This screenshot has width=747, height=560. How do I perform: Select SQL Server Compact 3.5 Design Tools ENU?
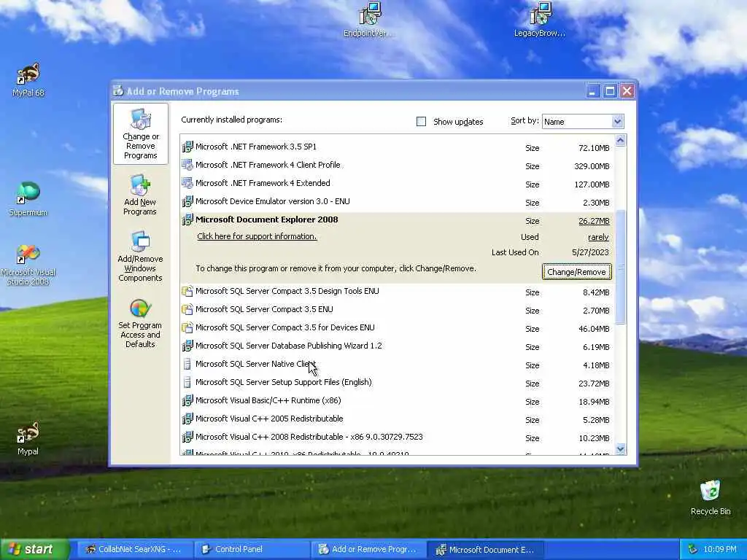coord(397,291)
